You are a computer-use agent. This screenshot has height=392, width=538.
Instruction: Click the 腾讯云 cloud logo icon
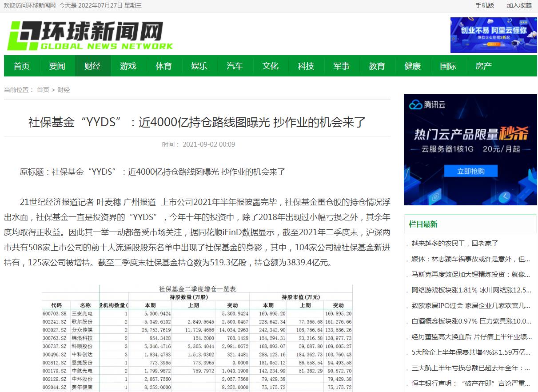click(x=415, y=105)
